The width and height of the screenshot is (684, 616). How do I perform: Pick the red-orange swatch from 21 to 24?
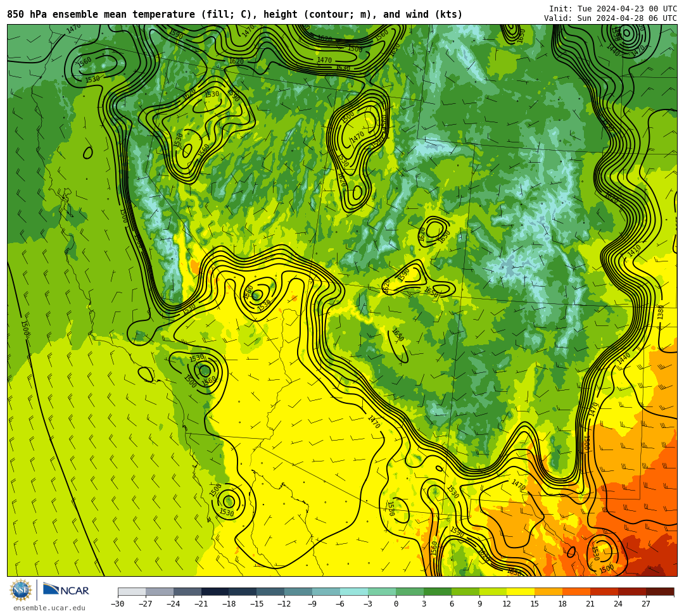(605, 591)
